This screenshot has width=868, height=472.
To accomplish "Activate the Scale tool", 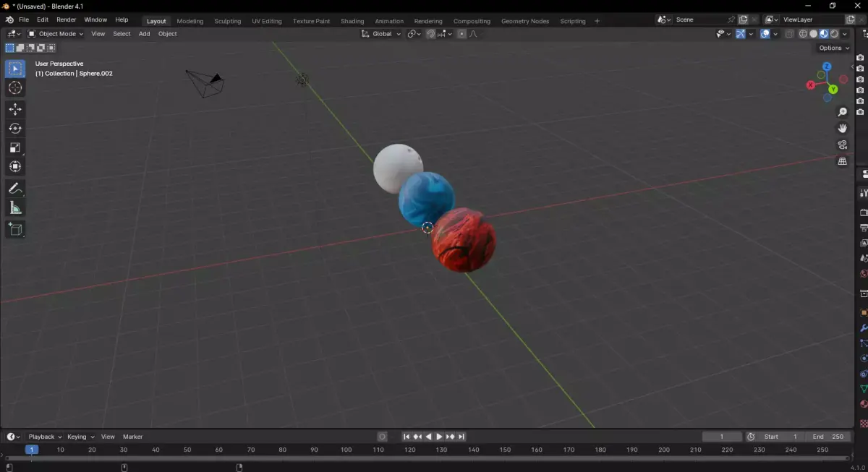I will click(15, 147).
